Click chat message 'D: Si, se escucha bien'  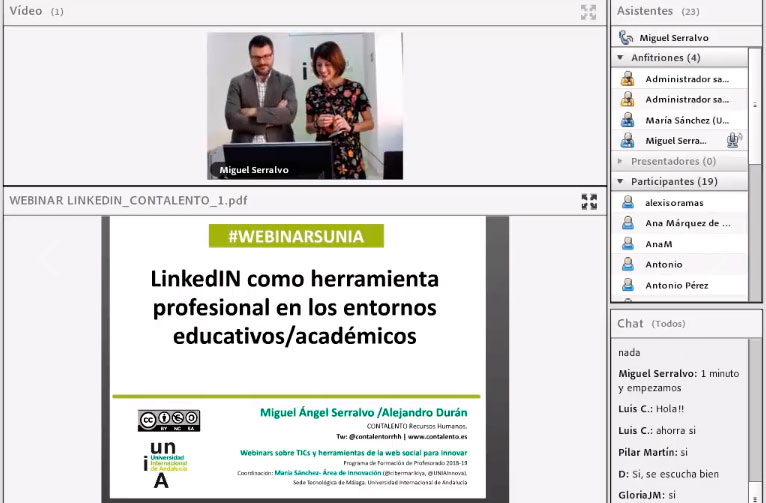click(668, 474)
